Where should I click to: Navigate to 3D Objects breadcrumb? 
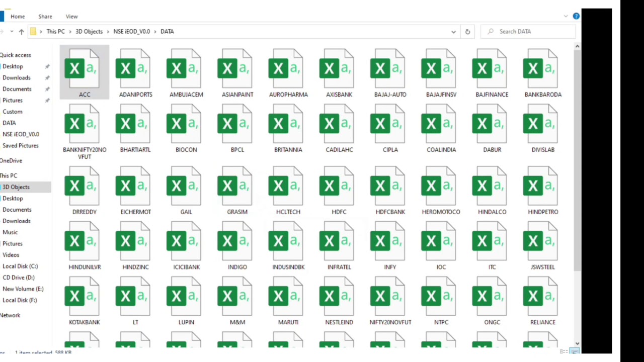click(89, 31)
